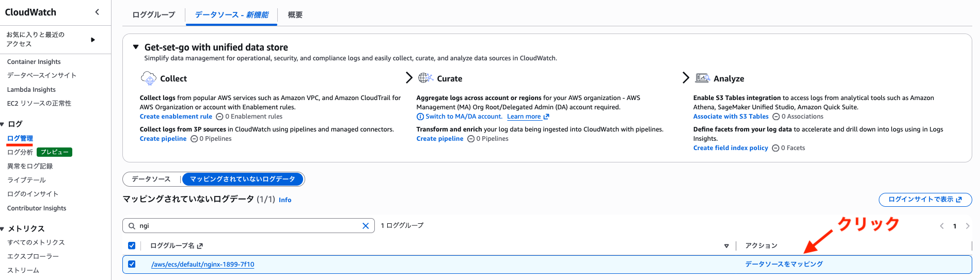Viewport: 980px width, 280px height.
Task: Collapse the CloudWatch sidebar with the chevron
Action: 97,12
